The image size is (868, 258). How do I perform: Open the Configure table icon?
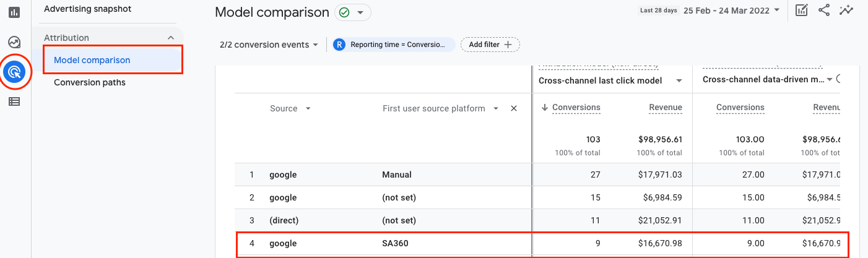click(14, 101)
